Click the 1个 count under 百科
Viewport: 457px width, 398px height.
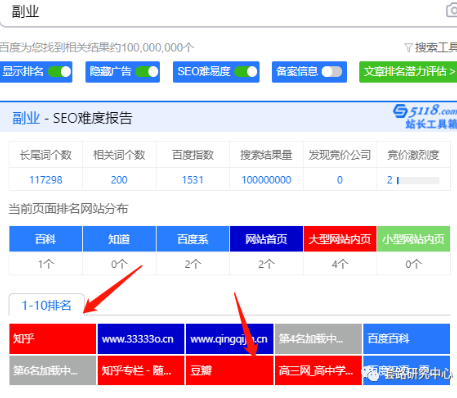[46, 264]
